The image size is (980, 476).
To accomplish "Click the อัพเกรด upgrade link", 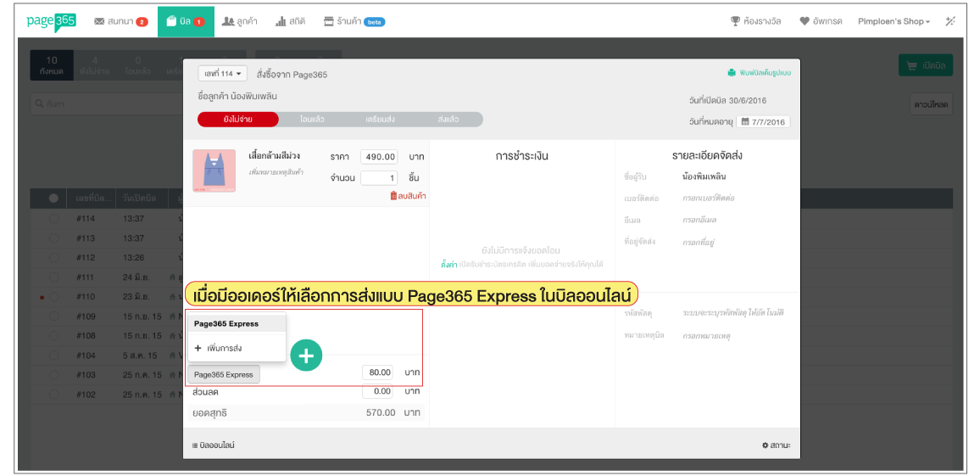I will coord(821,21).
